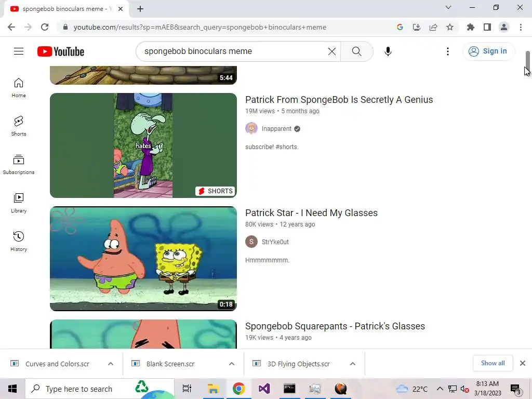Open the Command Prompt taskbar icon
The width and height of the screenshot is (532, 399).
(x=289, y=389)
